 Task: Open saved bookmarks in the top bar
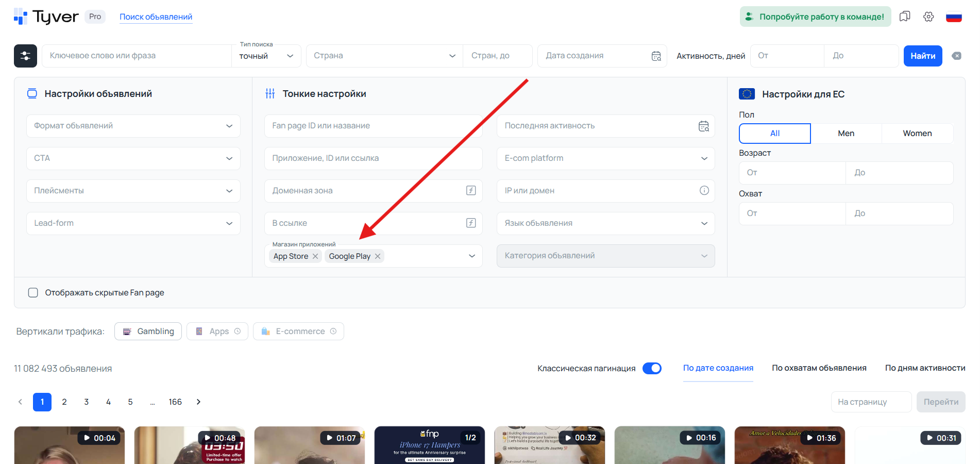(x=905, y=16)
